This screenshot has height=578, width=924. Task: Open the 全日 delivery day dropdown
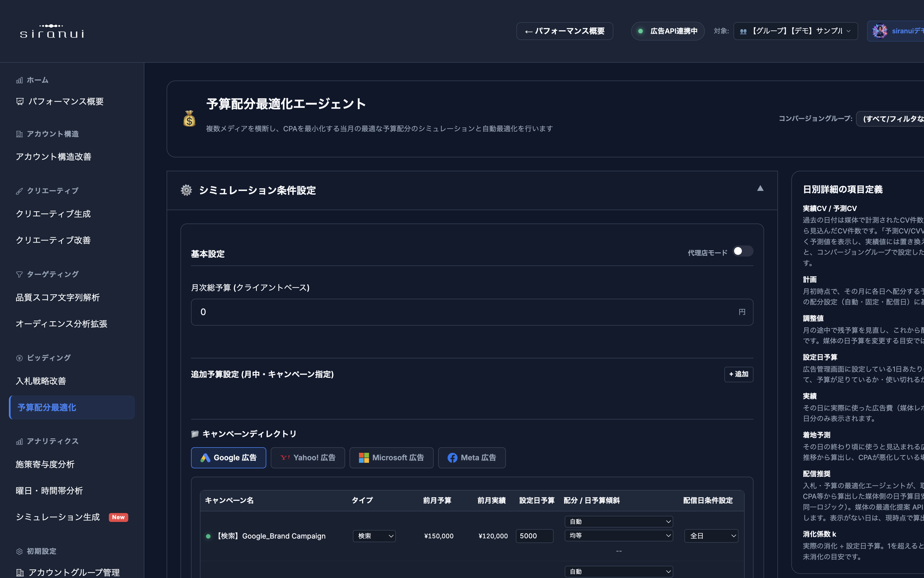711,536
